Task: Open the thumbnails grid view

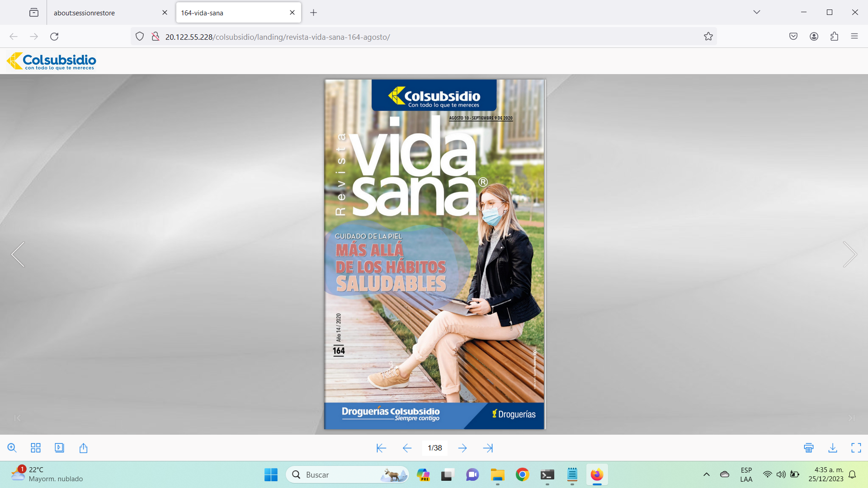Action: pyautogui.click(x=36, y=448)
